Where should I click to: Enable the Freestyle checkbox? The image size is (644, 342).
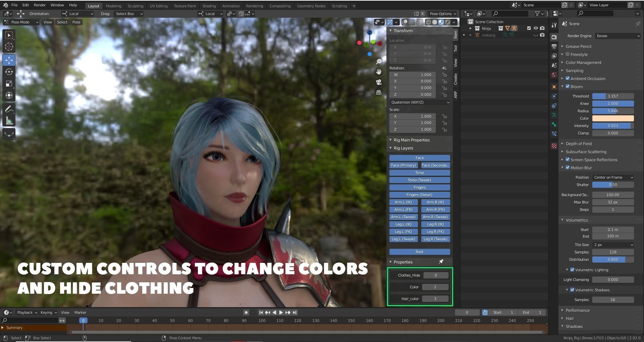(x=568, y=54)
